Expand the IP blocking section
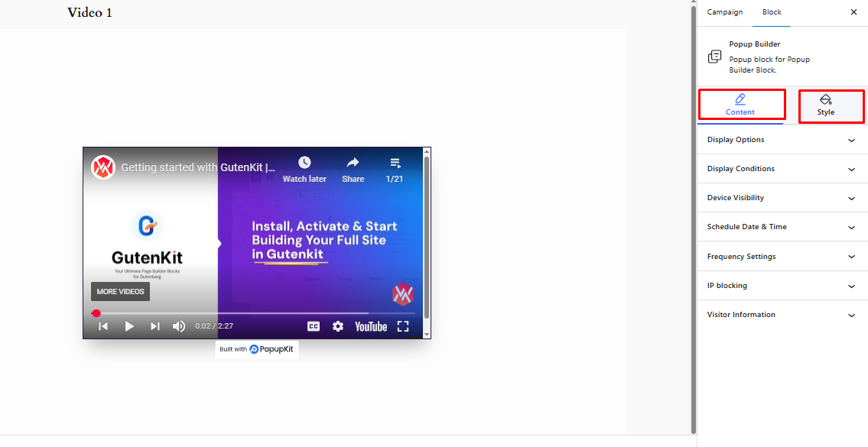 [782, 286]
